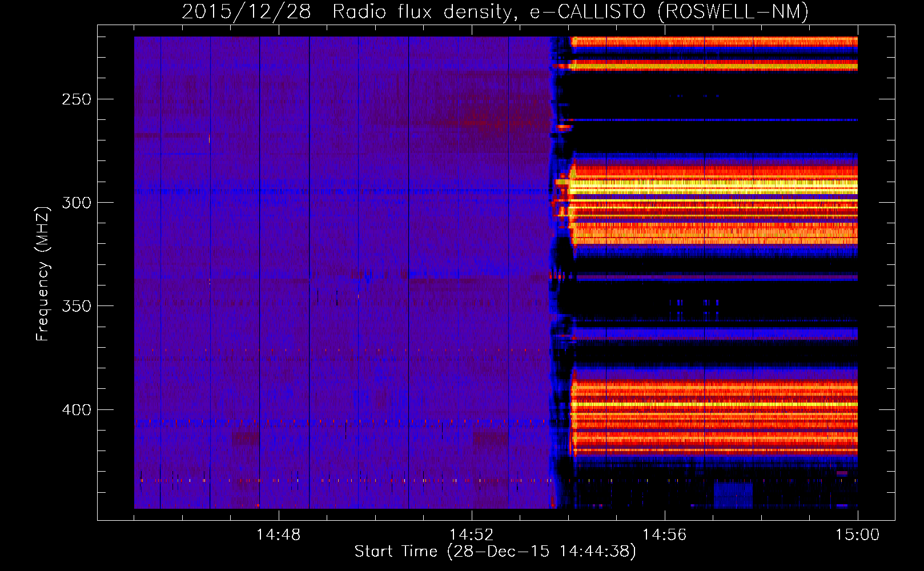Click the 14:52 time tick label
Screen dimensions: 924x571
click(471, 534)
